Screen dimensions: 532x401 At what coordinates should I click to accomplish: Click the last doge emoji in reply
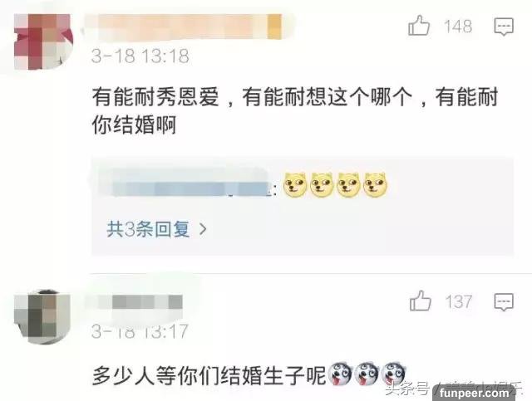coord(375,185)
